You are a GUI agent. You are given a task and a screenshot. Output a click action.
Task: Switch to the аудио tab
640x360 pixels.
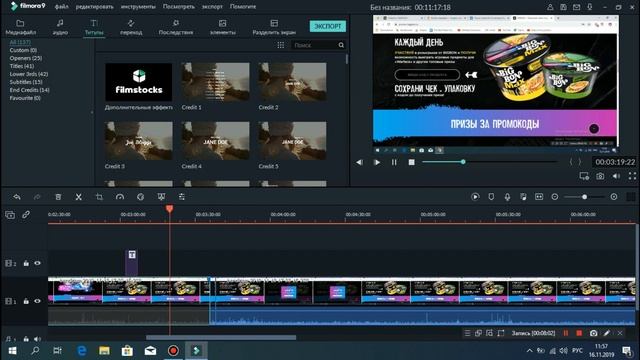[60, 27]
